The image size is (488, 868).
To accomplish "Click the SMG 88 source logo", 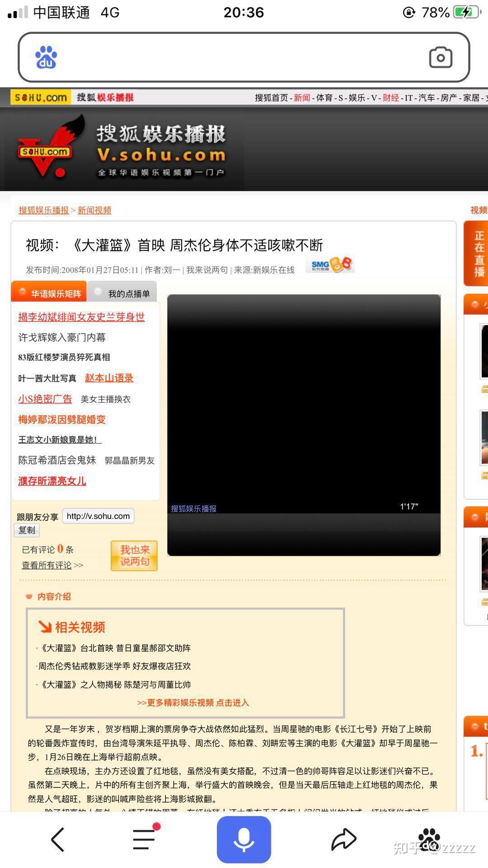I will [x=330, y=265].
